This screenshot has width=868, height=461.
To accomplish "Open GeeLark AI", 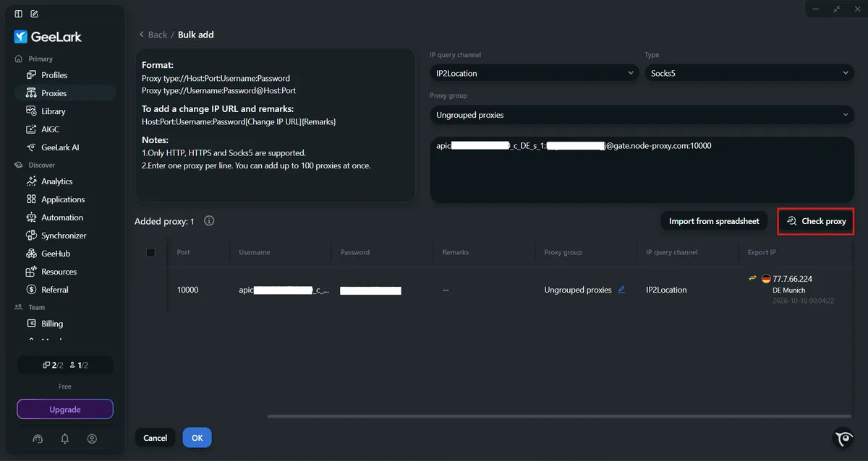I will point(64,147).
